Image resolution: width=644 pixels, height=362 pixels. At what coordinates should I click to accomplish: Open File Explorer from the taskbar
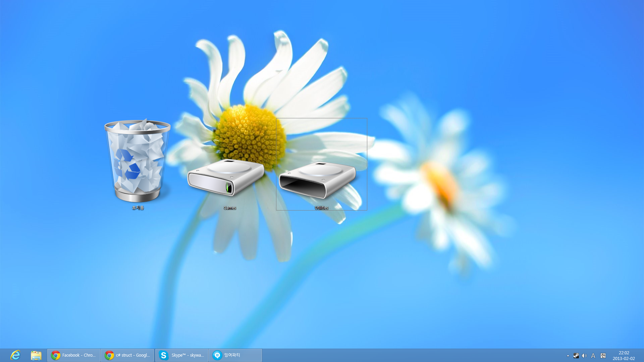(x=36, y=355)
